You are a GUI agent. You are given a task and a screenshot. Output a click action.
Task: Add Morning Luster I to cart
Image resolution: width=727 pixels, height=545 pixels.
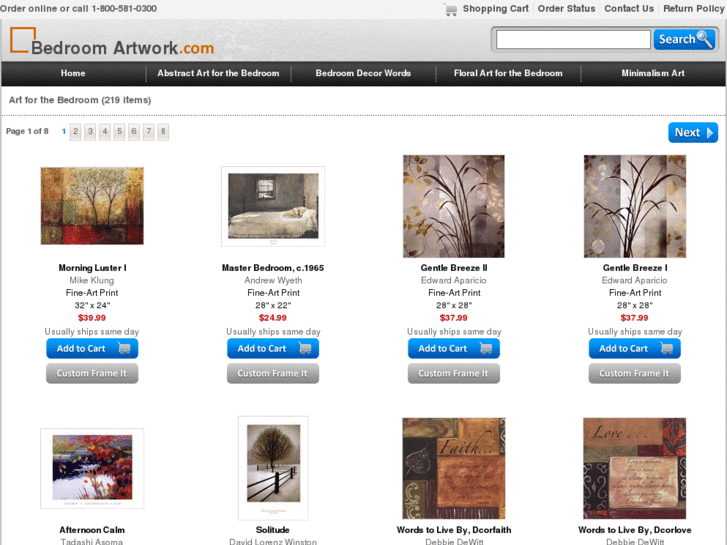[92, 348]
